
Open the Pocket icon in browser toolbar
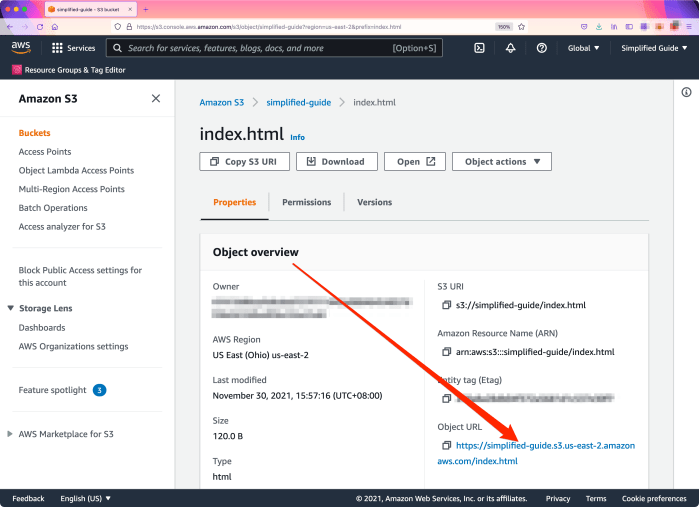point(584,27)
